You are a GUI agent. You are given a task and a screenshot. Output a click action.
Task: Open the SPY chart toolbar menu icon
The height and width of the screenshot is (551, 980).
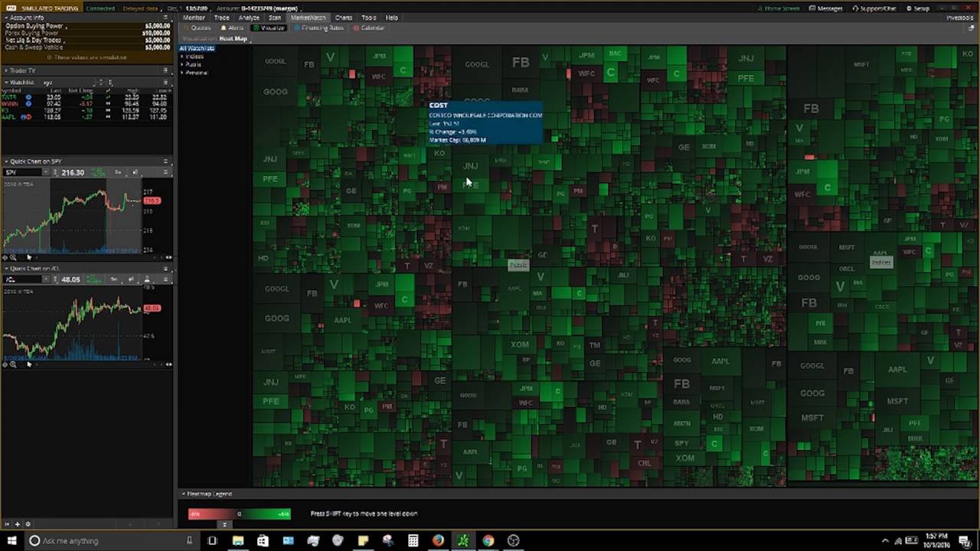[165, 172]
